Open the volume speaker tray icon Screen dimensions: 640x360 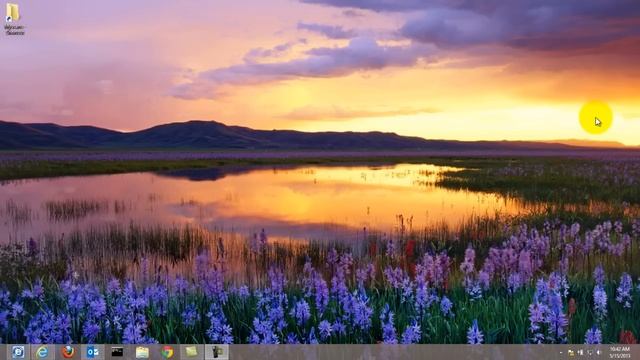[x=599, y=352]
